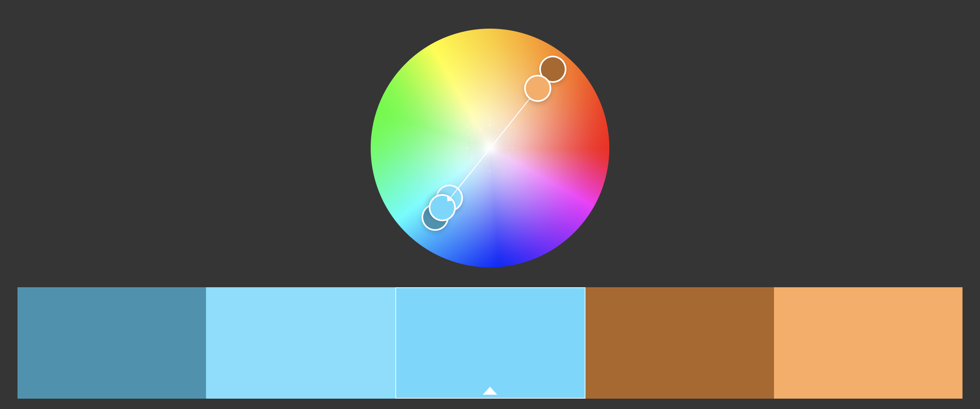Click the white center of the color wheel

tap(490, 148)
